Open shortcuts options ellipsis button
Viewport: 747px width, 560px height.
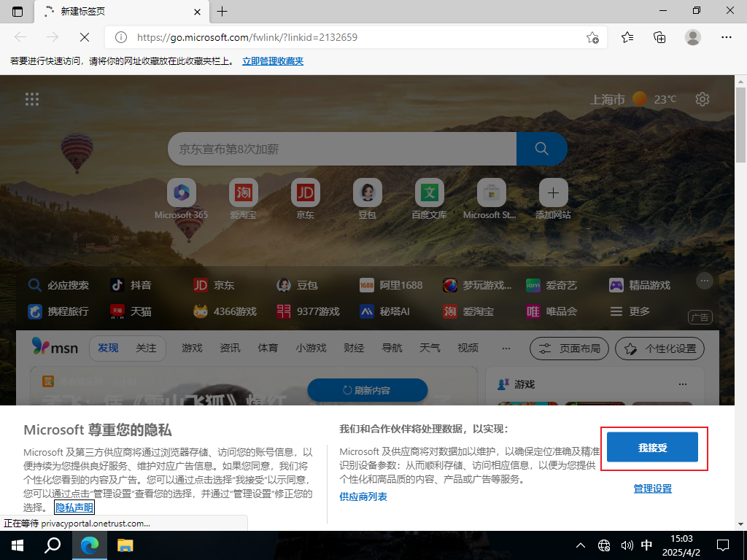(705, 281)
